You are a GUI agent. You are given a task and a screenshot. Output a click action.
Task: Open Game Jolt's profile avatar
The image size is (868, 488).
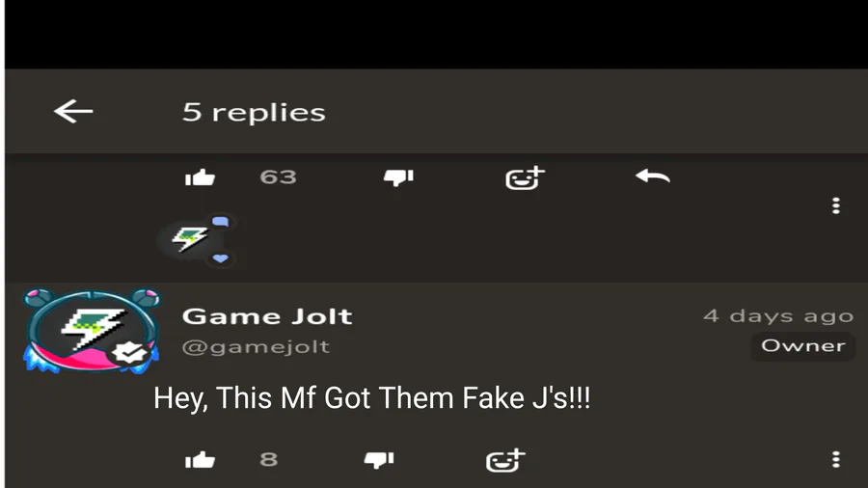(x=92, y=331)
